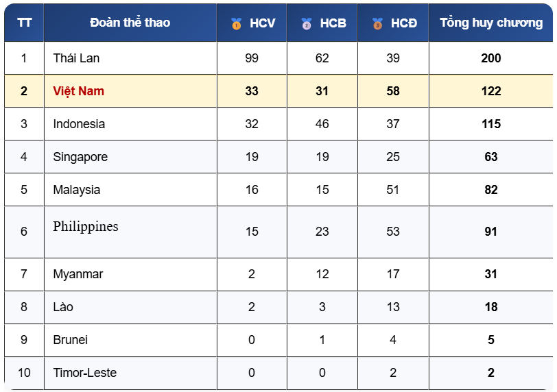The height and width of the screenshot is (392, 557).
Task: Click the bronze medal icon beside HCĐ
Action: click(377, 24)
